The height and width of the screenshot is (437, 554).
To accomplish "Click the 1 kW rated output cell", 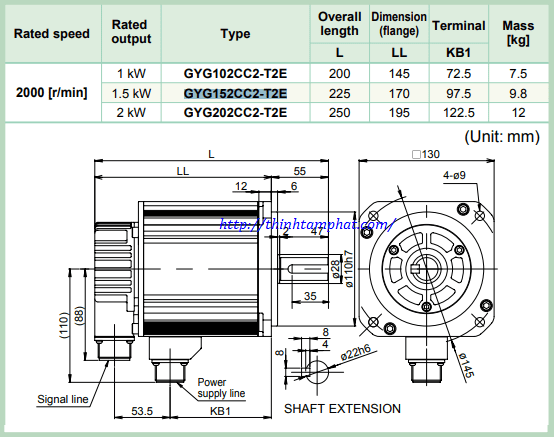I will [131, 73].
